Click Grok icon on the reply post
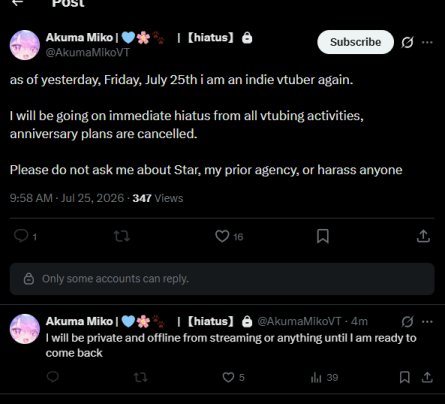445x404 pixels. pos(407,322)
